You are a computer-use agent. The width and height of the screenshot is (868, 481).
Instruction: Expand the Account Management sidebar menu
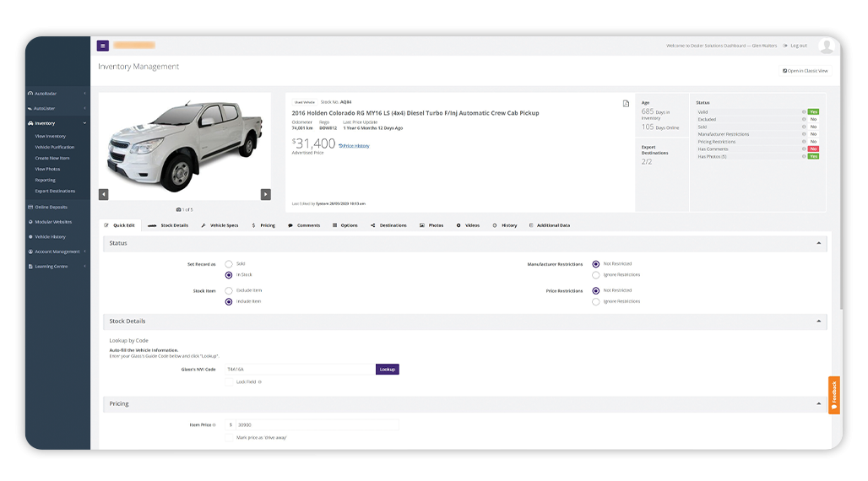[84, 251]
